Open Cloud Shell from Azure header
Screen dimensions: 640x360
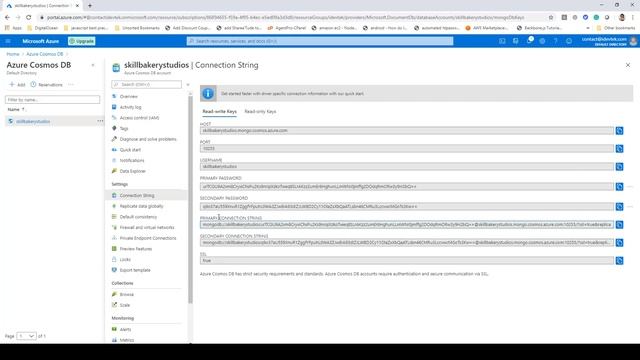click(x=502, y=41)
